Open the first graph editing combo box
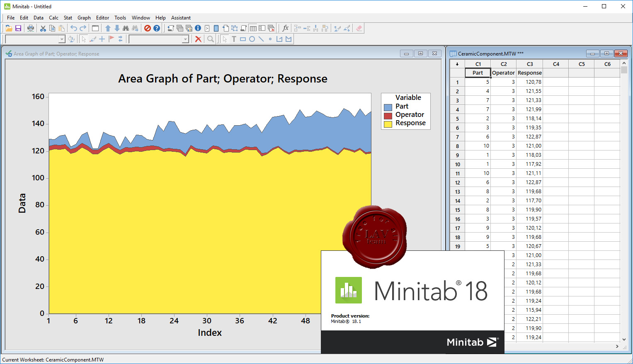The height and width of the screenshot is (364, 633). [x=35, y=39]
